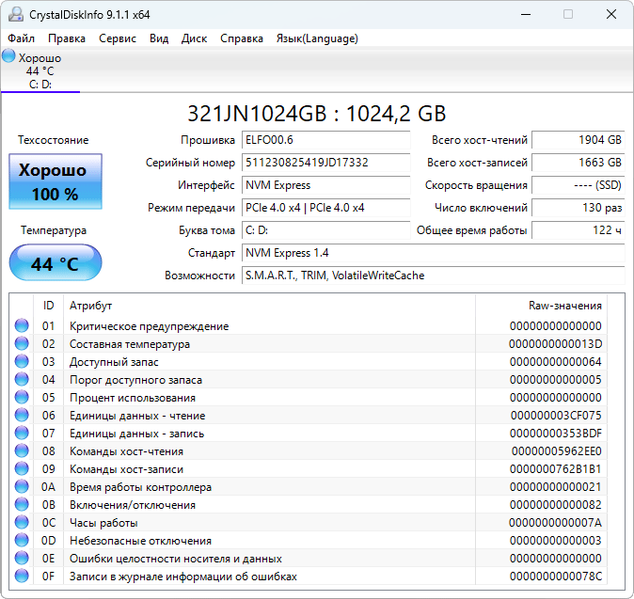Click status orb beside Критическое предупреждение
Screen dimensions: 634x599
pos(21,326)
